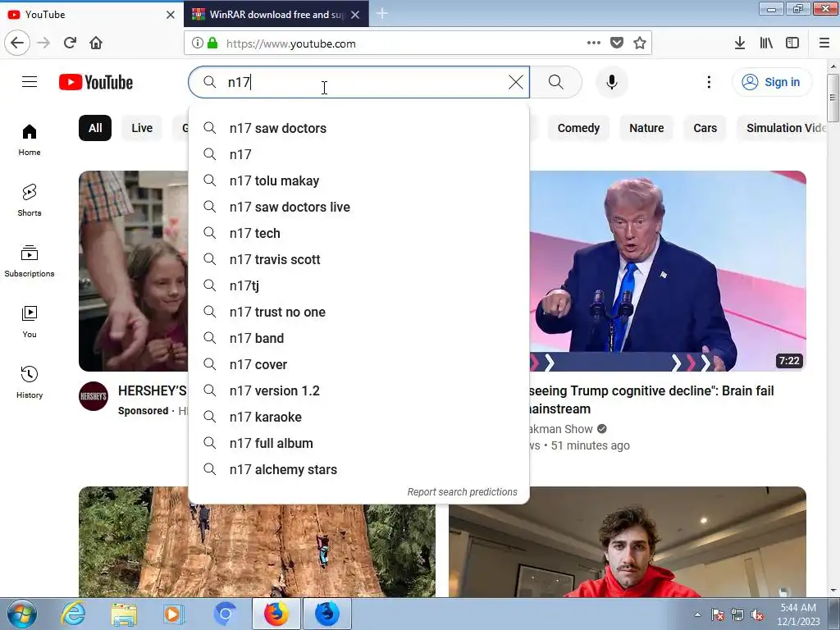The height and width of the screenshot is (630, 840).
Task: Choose the plain "n17" suggestion
Action: click(359, 154)
